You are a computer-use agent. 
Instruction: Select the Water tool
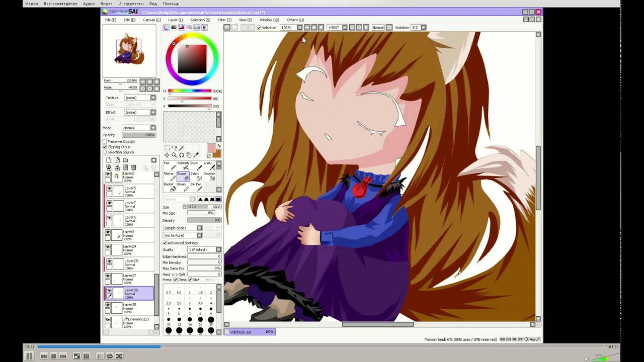coord(209,166)
